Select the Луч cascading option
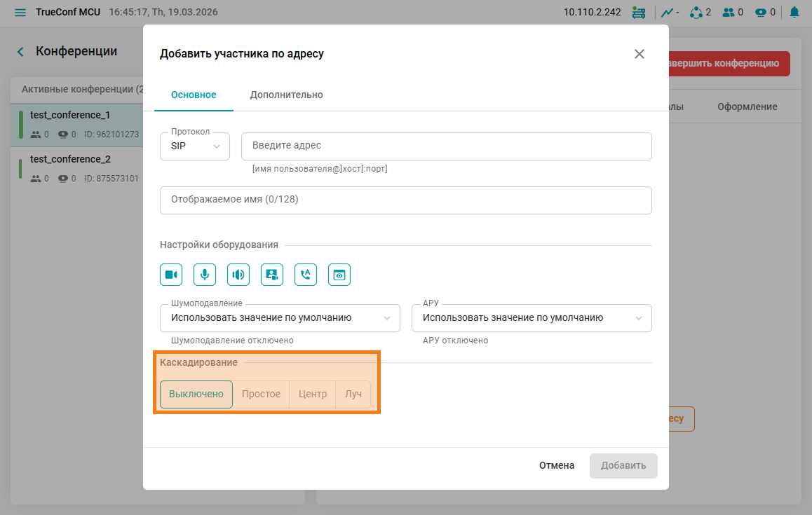This screenshot has width=812, height=515. (x=353, y=394)
